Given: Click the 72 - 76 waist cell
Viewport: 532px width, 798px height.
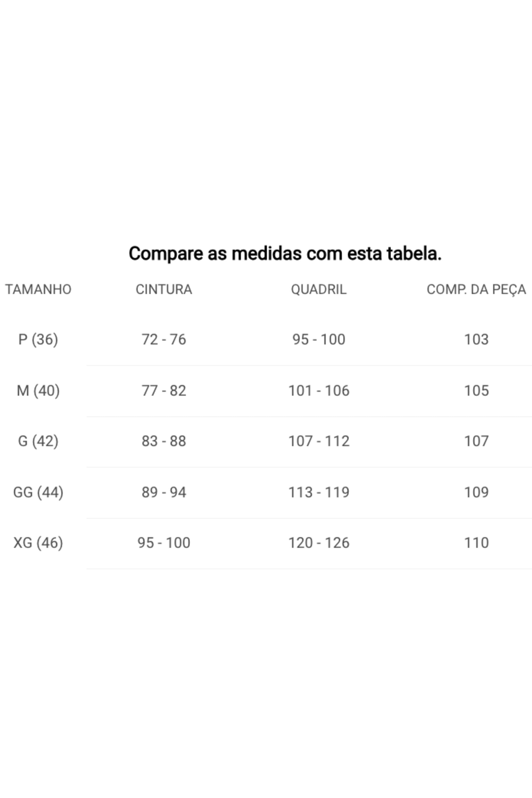Looking at the screenshot, I should pyautogui.click(x=164, y=339).
